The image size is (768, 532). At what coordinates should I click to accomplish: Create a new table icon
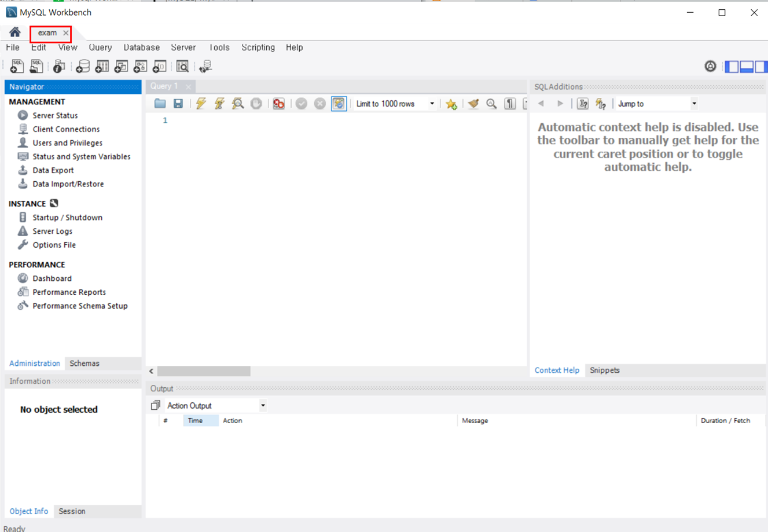click(102, 67)
